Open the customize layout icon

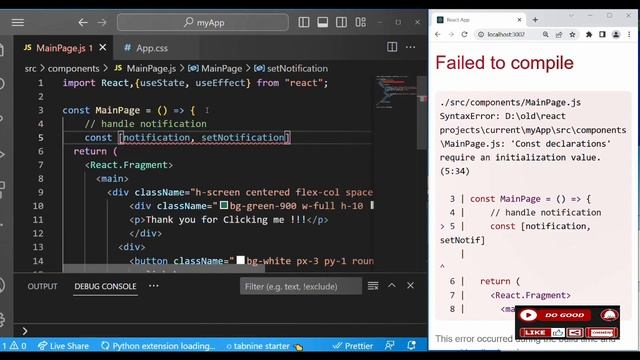360,22
